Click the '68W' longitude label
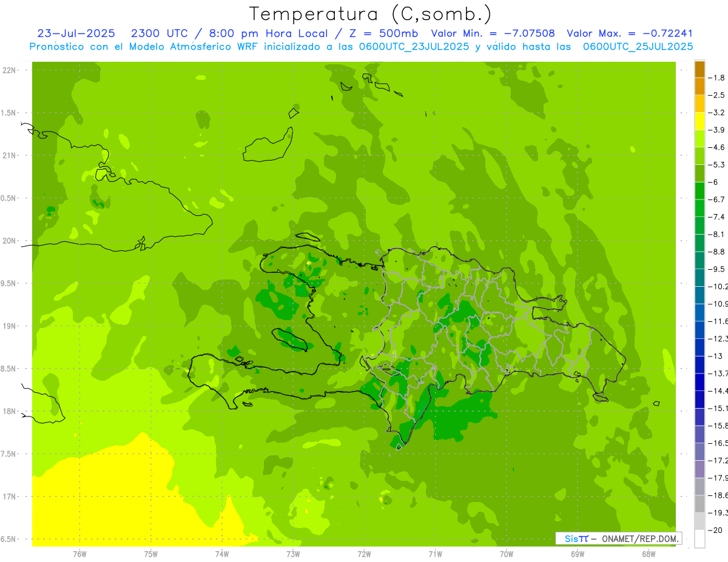Viewport: 728px width, 562px height. point(649,554)
